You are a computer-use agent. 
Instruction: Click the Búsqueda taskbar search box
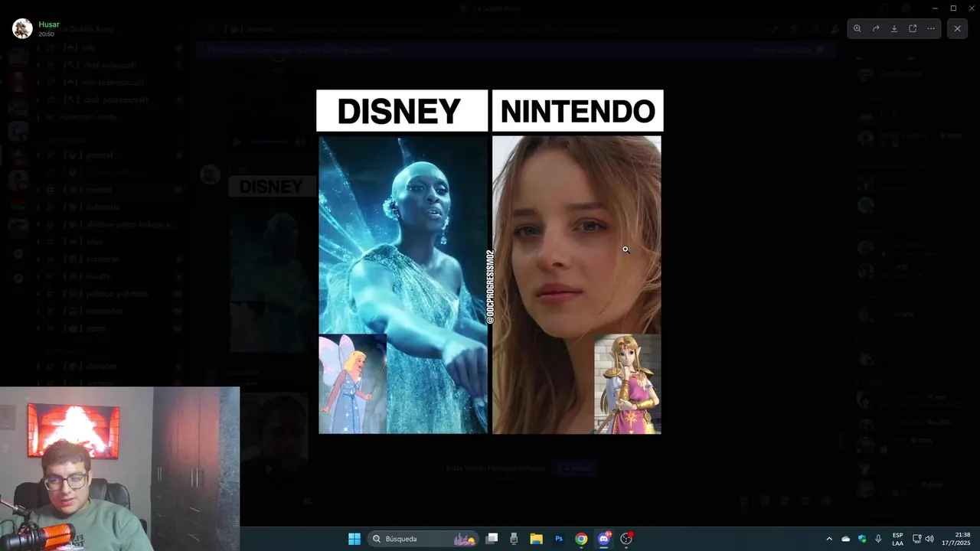[423, 539]
